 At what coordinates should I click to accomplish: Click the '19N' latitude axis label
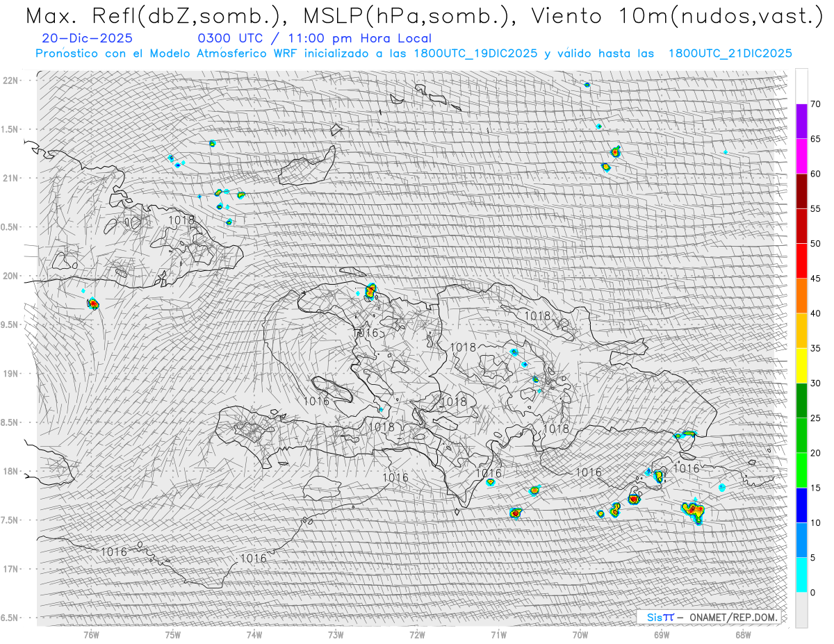coord(11,373)
